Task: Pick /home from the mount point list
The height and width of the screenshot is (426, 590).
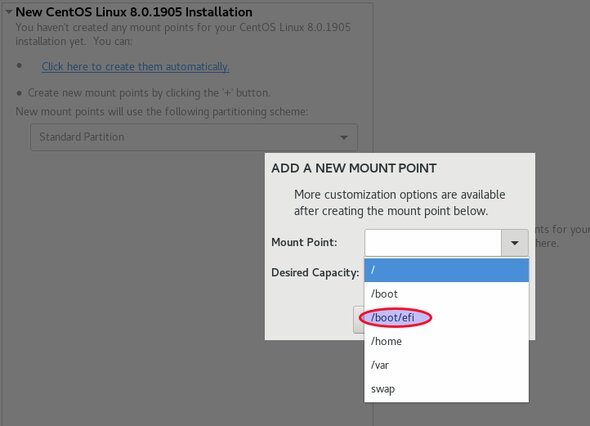Action: (446, 341)
